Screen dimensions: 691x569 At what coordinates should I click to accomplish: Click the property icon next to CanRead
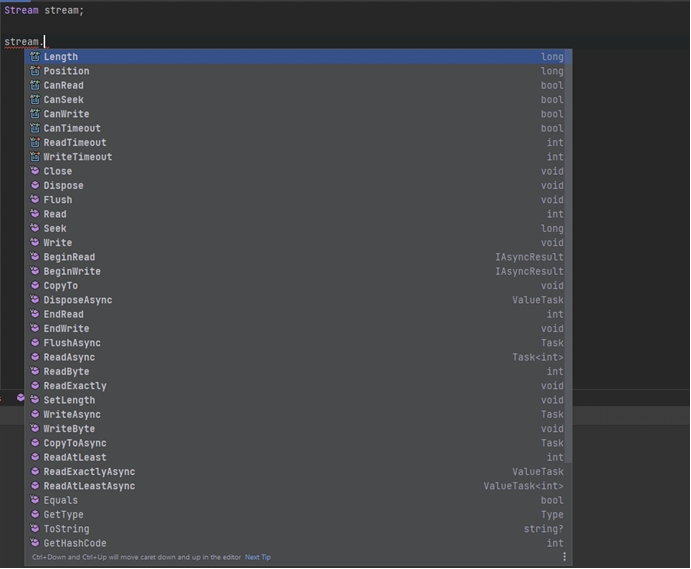(x=35, y=86)
